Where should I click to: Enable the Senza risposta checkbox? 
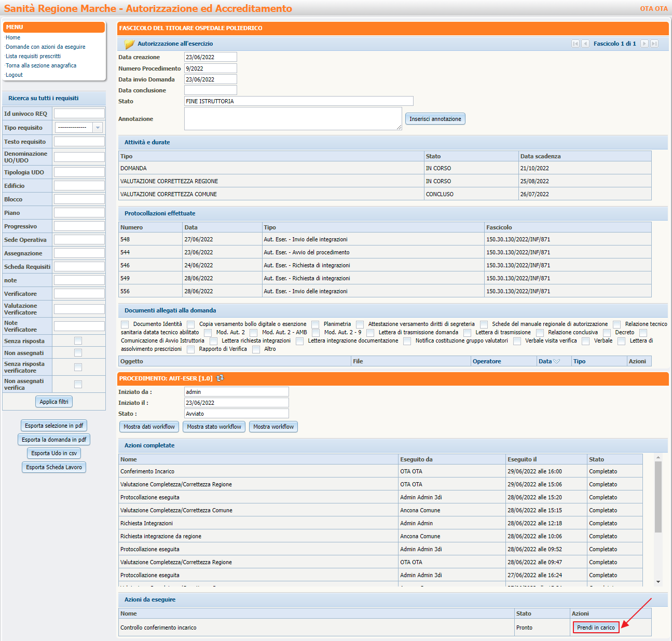78,341
